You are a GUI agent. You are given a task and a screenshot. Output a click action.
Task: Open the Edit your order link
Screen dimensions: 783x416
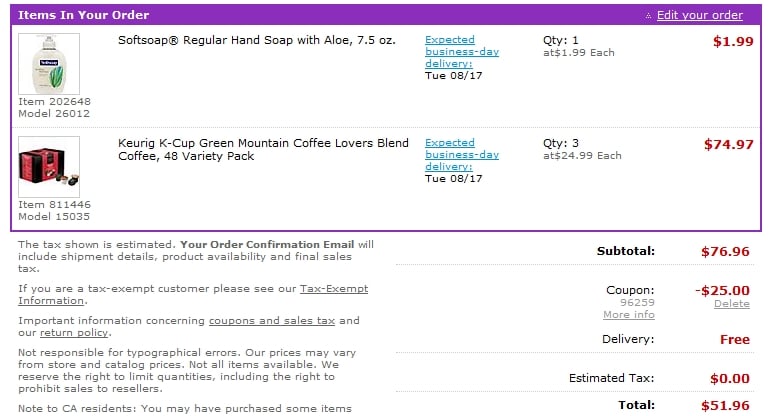(699, 15)
